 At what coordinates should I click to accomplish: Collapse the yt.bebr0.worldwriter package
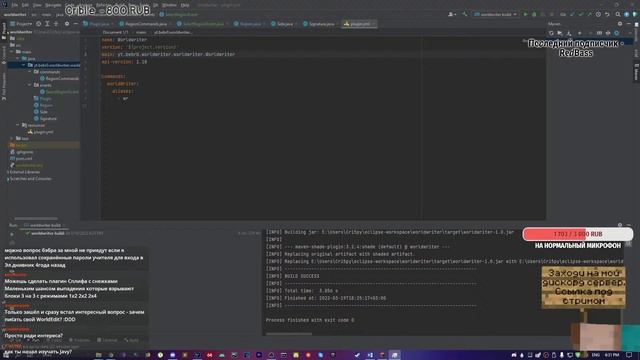point(24,65)
